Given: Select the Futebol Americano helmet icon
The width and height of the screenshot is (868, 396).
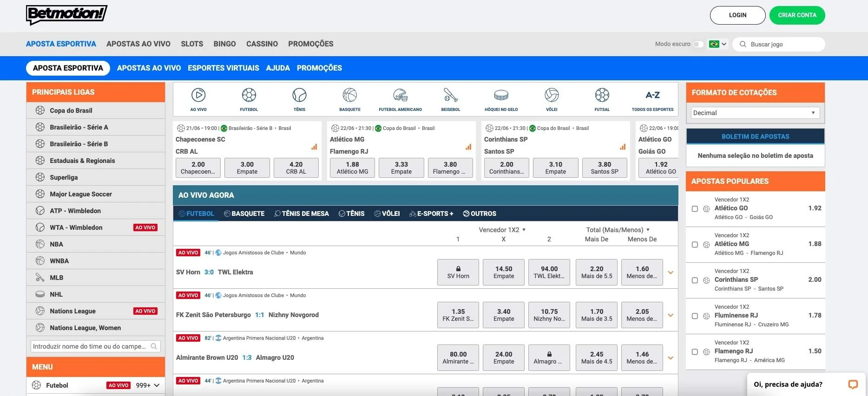Looking at the screenshot, I should 400,95.
